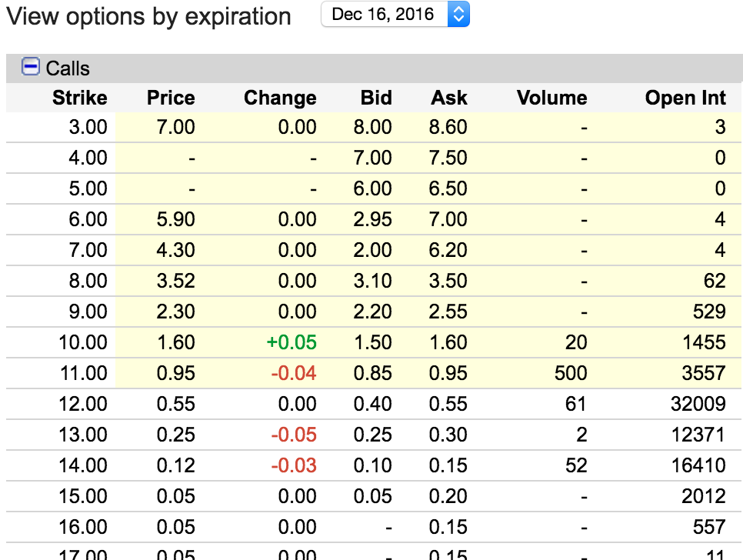The width and height of the screenshot is (743, 560).
Task: Select the 9.00 strike cell
Action: [88, 312]
